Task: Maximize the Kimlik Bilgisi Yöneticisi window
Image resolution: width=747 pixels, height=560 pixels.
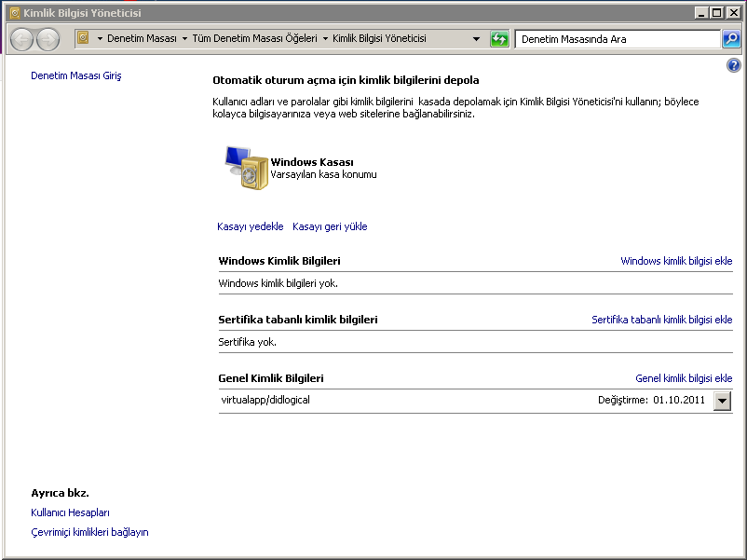Action: click(716, 13)
